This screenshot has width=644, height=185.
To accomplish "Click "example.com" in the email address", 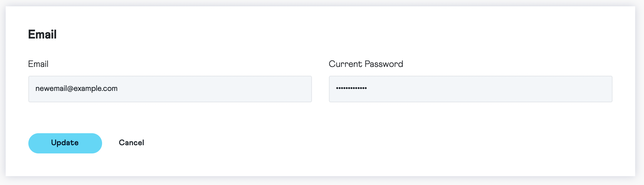I will [x=95, y=89].
